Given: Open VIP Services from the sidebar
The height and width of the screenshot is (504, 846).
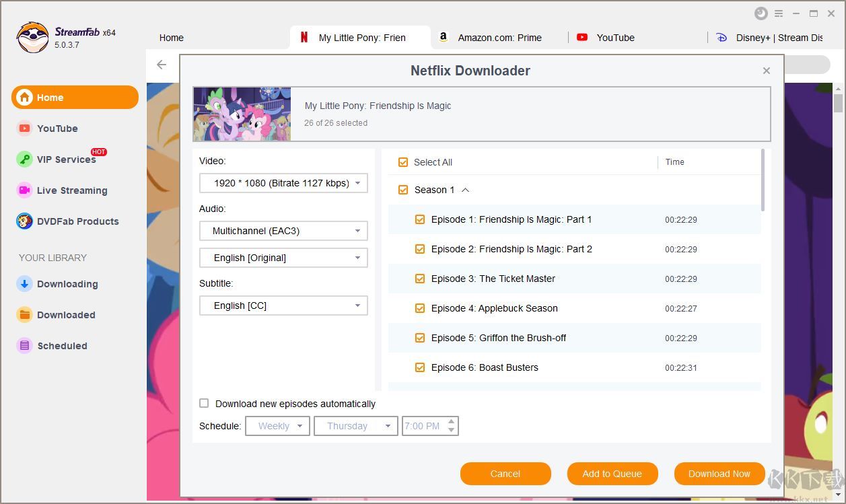Looking at the screenshot, I should click(63, 159).
